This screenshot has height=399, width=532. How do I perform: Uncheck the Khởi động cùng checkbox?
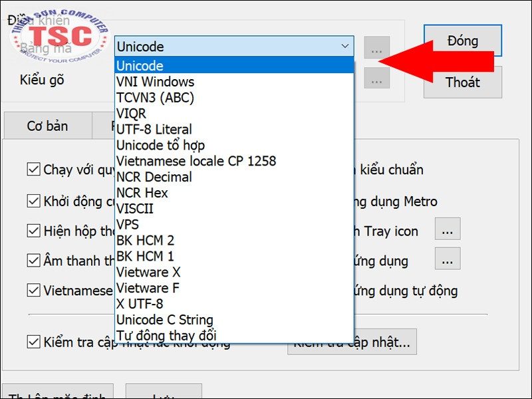pos(34,201)
